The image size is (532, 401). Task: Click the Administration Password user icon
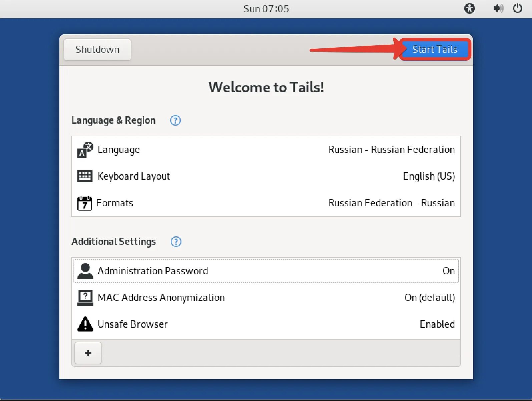coord(85,271)
